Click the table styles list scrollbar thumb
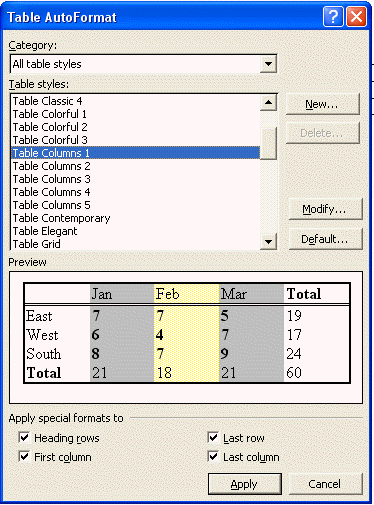This screenshot has height=505, width=374. [x=268, y=144]
